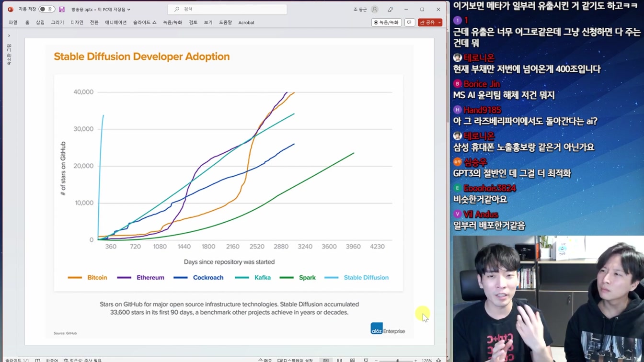
Task: Click the 검색 search box
Action: pyautogui.click(x=227, y=9)
